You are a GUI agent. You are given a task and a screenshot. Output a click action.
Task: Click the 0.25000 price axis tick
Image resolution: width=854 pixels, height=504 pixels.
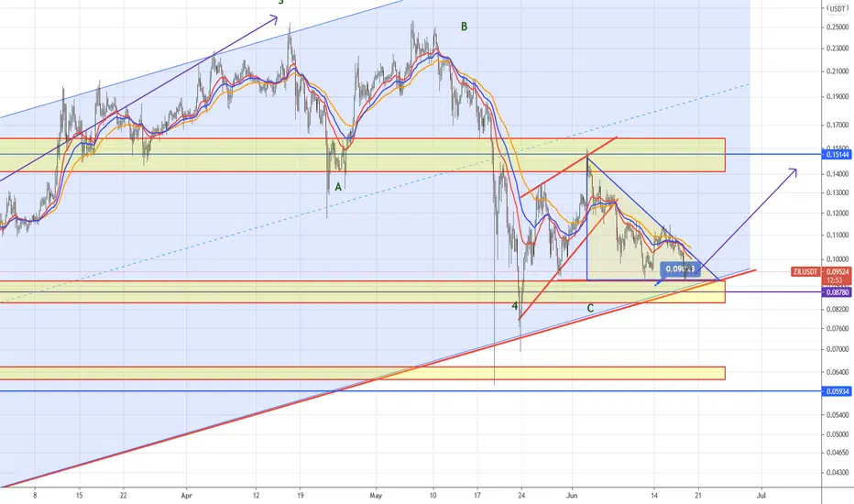point(838,27)
